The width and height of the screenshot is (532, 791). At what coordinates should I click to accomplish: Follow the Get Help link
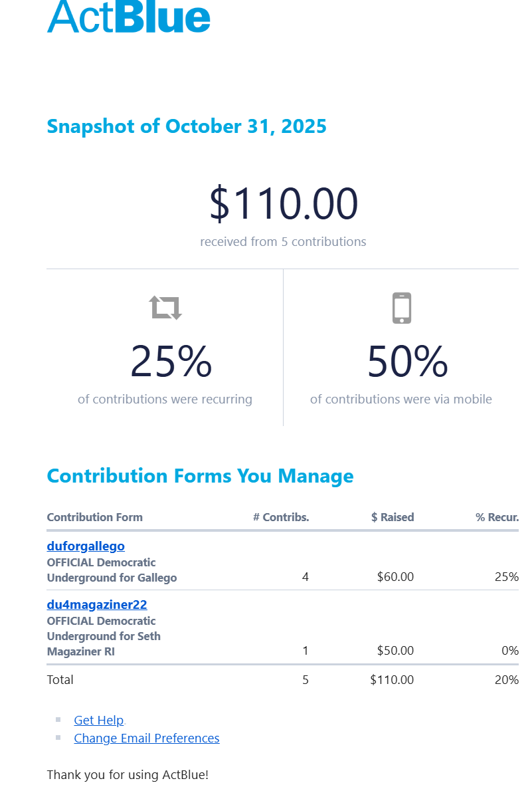click(x=99, y=720)
